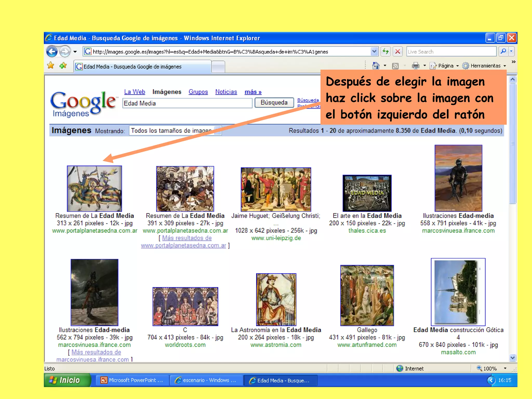Click the www.uni-leipzig.de source text
Screen dimensions: 532x399
coord(276,238)
